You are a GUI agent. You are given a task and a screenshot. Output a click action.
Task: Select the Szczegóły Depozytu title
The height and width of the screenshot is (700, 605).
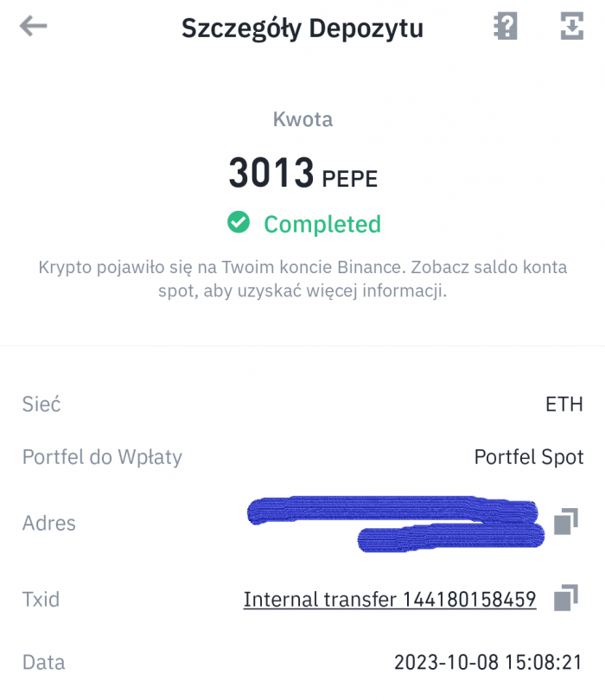point(302,27)
